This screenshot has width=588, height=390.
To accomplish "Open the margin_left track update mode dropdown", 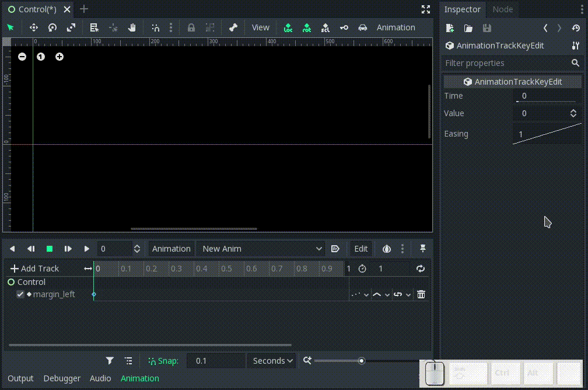I will point(358,294).
